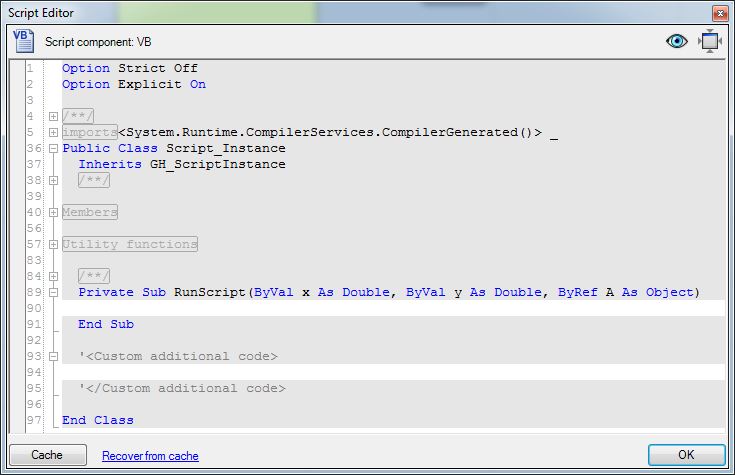Viewport: 735px width, 475px height.
Task: Click line number 36 in the gutter
Action: pyautogui.click(x=34, y=148)
